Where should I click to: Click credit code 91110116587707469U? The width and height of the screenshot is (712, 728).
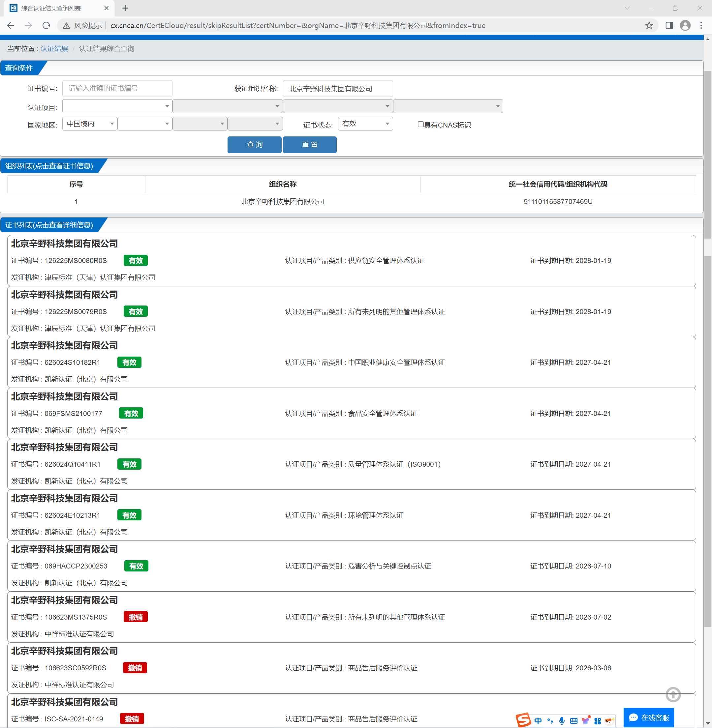(x=558, y=202)
